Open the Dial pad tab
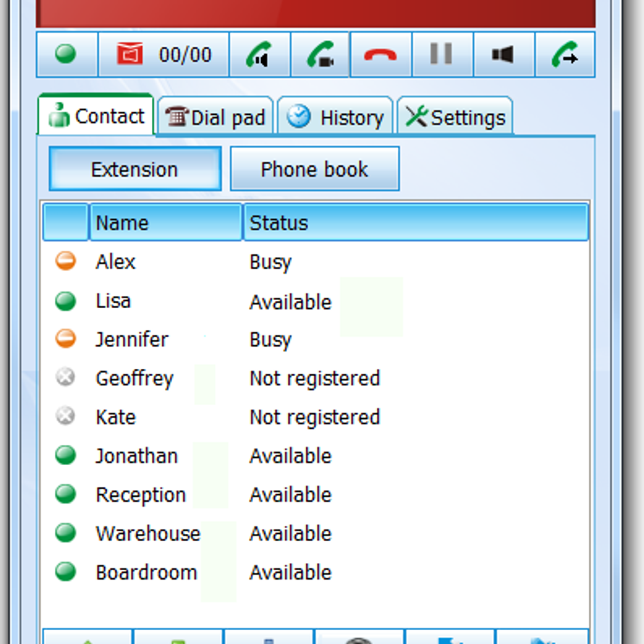The height and width of the screenshot is (644, 644). pyautogui.click(x=215, y=117)
